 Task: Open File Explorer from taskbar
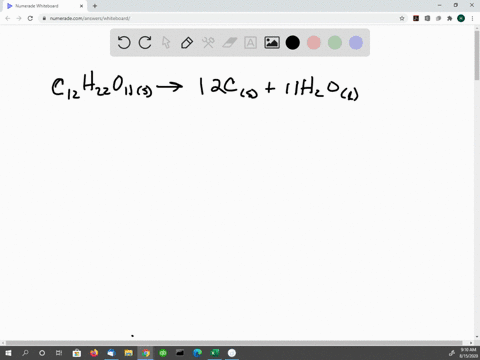[128, 353]
